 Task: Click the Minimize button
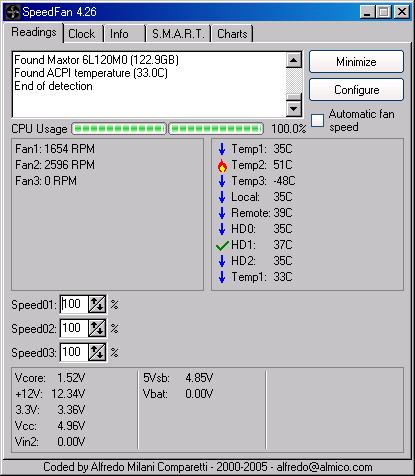356,62
